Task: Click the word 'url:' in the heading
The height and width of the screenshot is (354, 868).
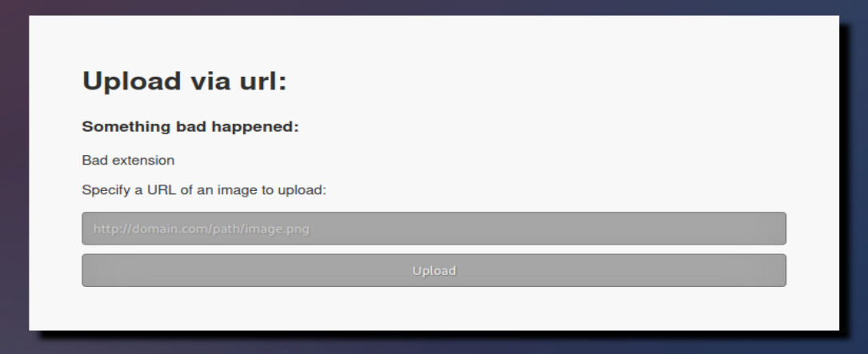Action: pos(263,81)
